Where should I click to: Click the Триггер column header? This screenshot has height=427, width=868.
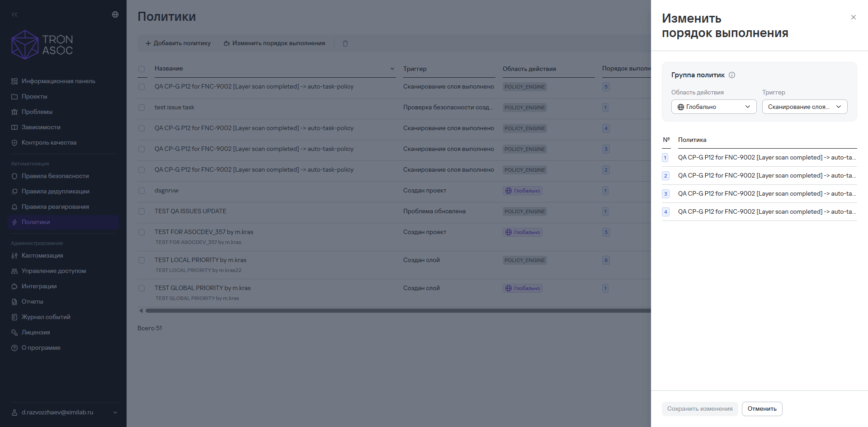point(415,69)
